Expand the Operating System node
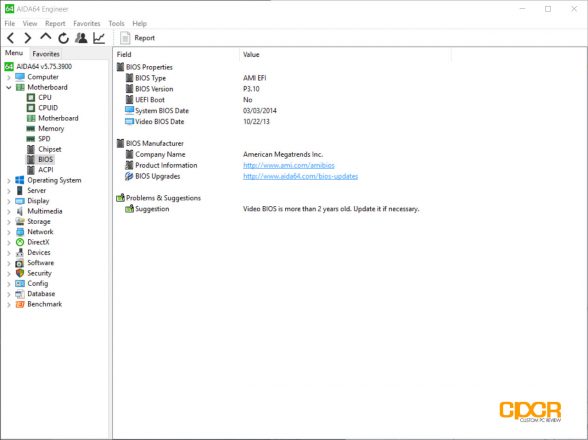The height and width of the screenshot is (440, 588). [x=9, y=180]
